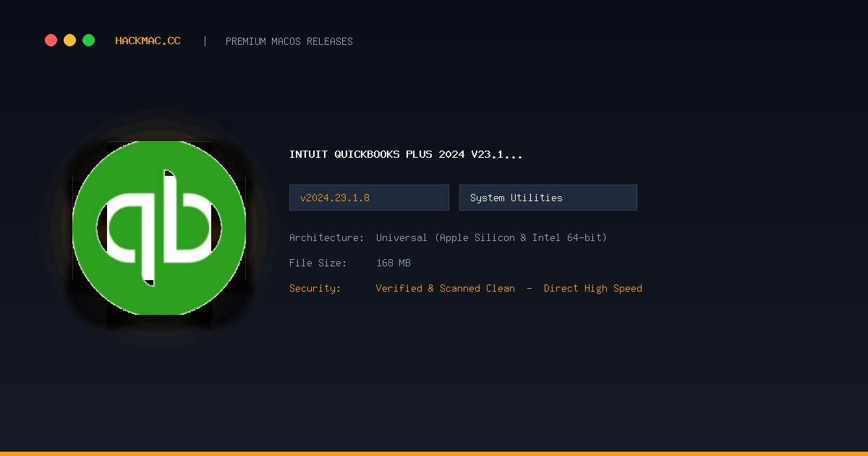Click the QuickBooks green logo icon

point(159,228)
